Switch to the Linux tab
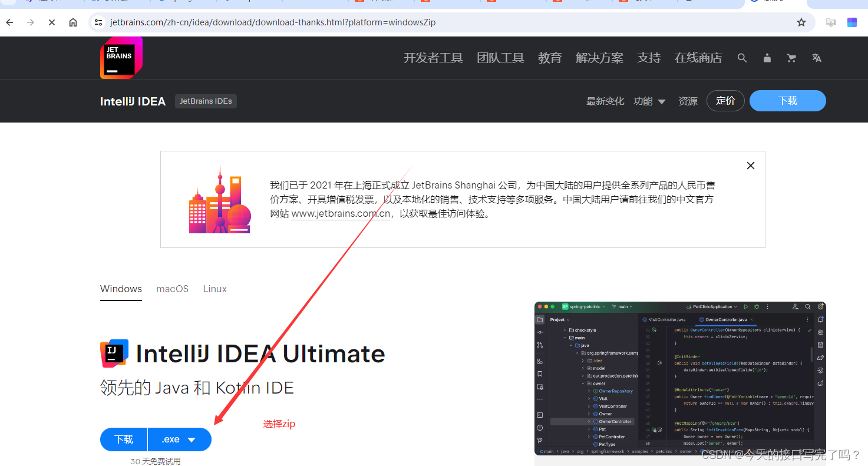 tap(215, 289)
